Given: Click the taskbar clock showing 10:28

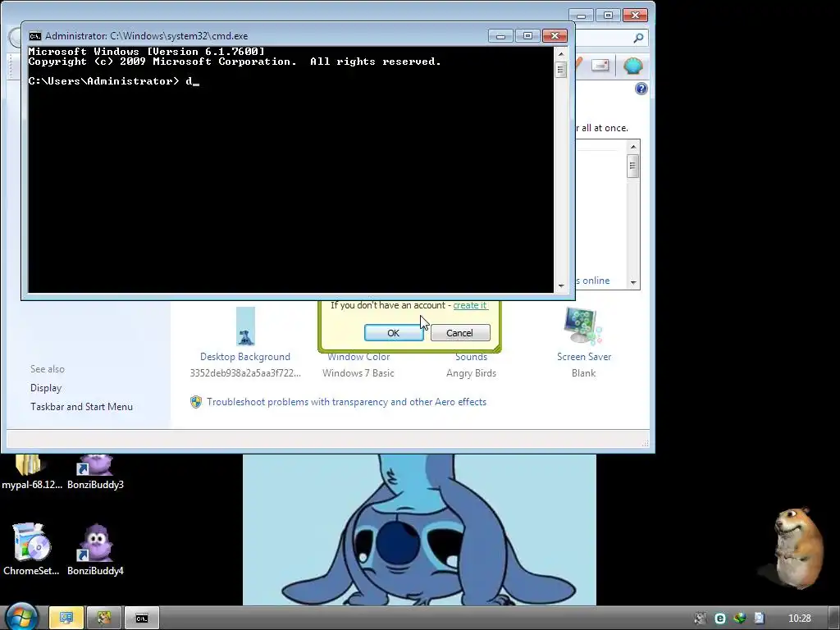Looking at the screenshot, I should (799, 619).
